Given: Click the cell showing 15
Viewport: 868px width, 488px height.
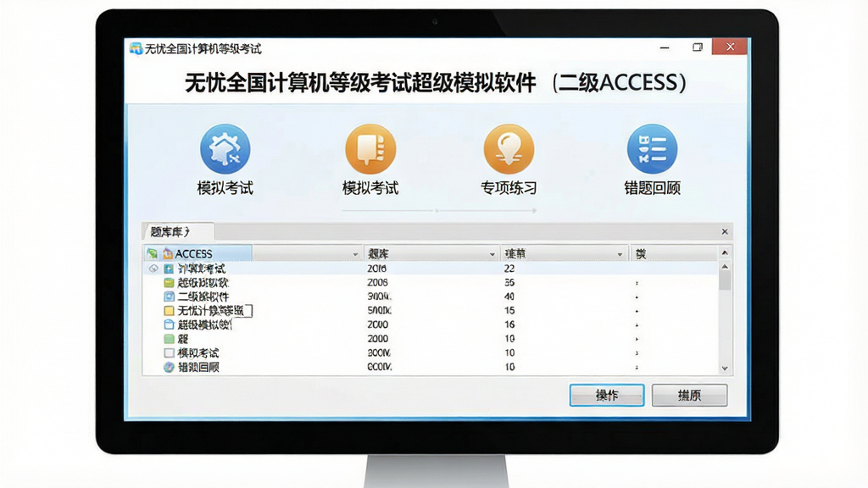Looking at the screenshot, I should click(x=509, y=311).
